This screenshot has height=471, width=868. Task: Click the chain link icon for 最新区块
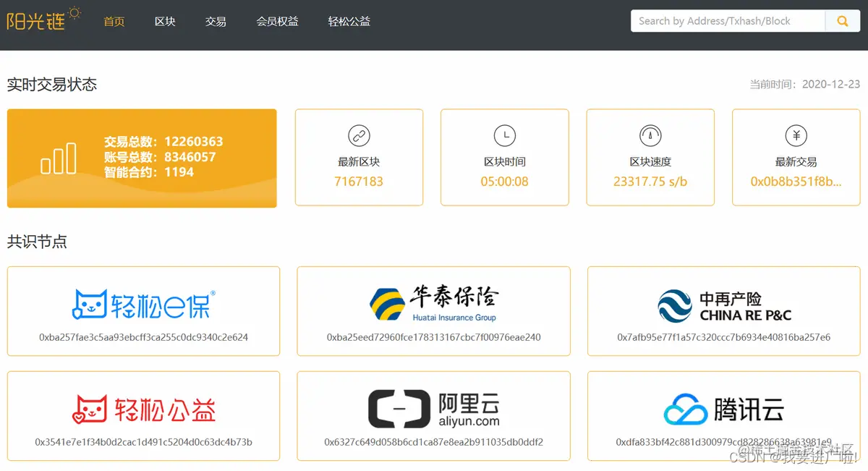[x=359, y=135]
